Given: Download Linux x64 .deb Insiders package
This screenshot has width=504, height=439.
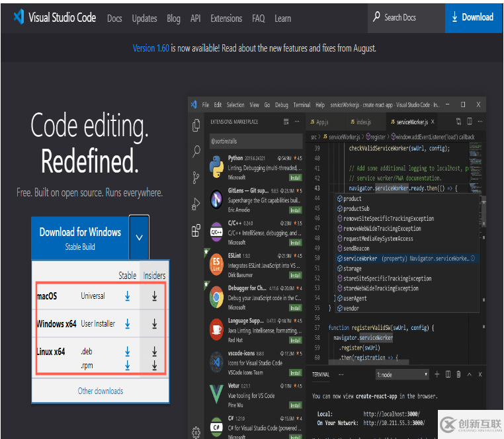Looking at the screenshot, I should click(x=155, y=352).
